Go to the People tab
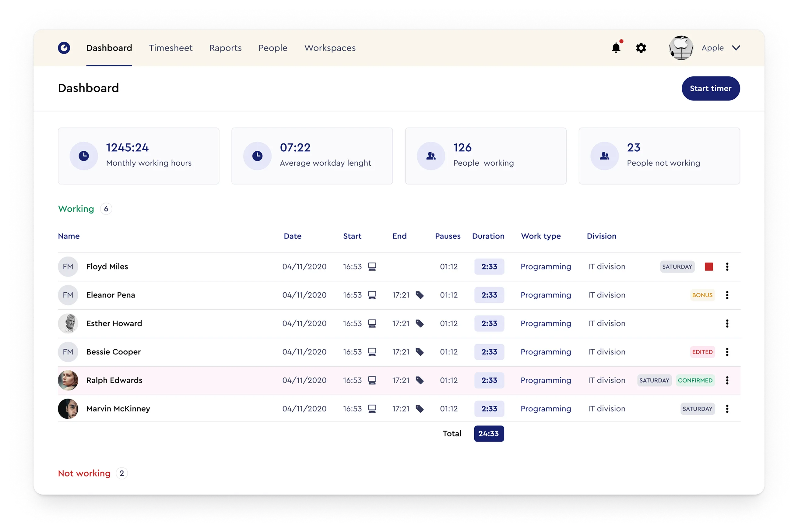Viewport: 798px width, 532px height. [x=273, y=48]
